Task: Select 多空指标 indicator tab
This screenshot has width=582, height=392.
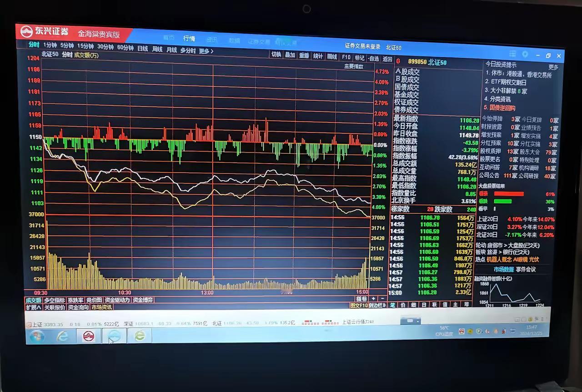Action: pos(55,300)
